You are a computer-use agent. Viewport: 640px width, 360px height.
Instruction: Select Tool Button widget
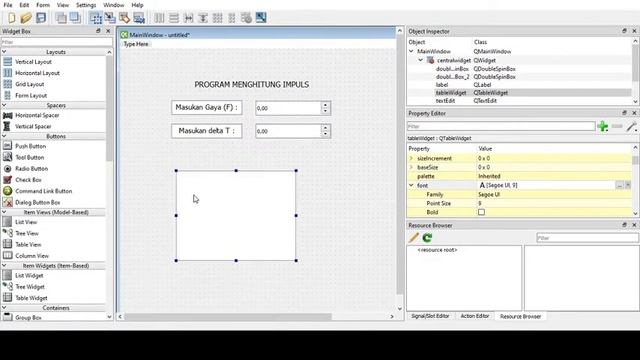pyautogui.click(x=29, y=158)
